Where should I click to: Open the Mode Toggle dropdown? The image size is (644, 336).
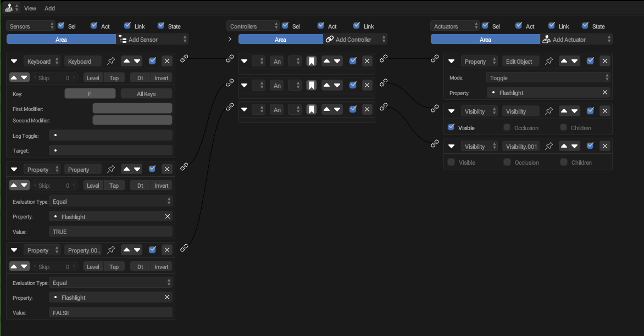(548, 78)
